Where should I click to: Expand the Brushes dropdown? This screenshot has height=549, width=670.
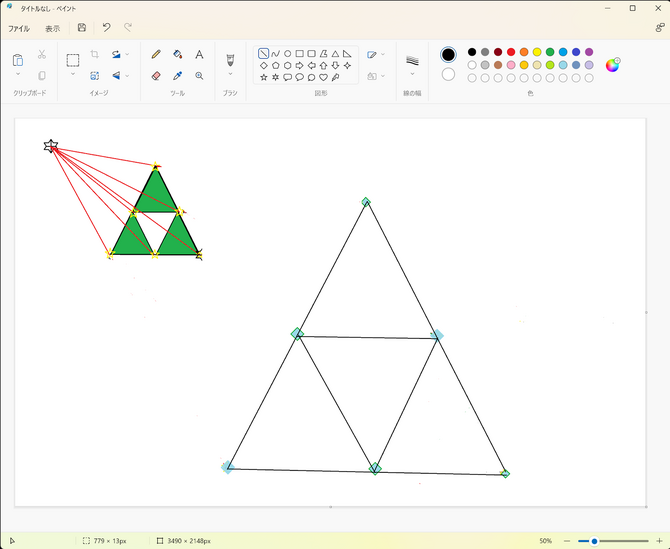pos(230,73)
